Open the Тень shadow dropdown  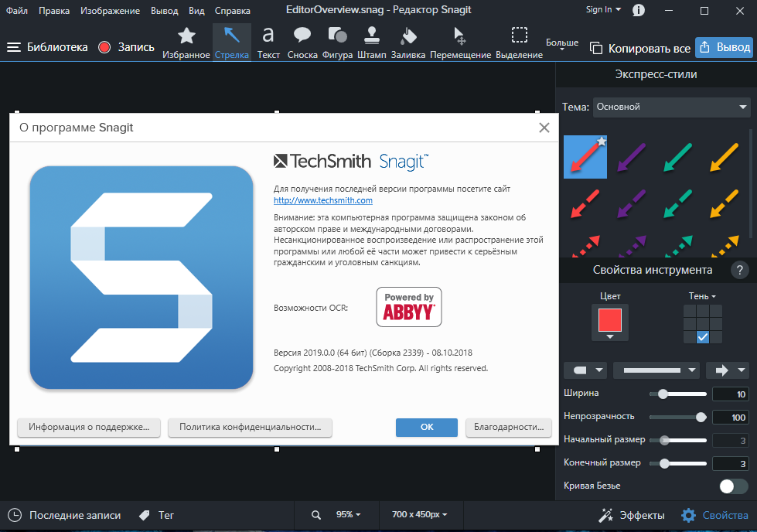[702, 296]
